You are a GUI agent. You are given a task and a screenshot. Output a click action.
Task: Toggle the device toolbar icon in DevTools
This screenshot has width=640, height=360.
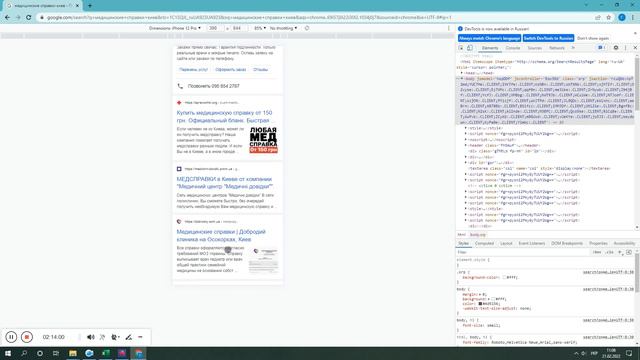(470, 48)
